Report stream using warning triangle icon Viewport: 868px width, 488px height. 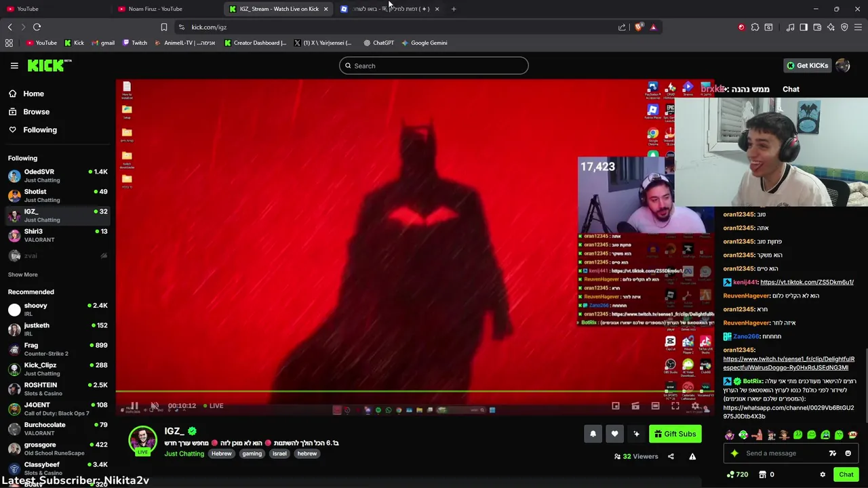pyautogui.click(x=692, y=456)
